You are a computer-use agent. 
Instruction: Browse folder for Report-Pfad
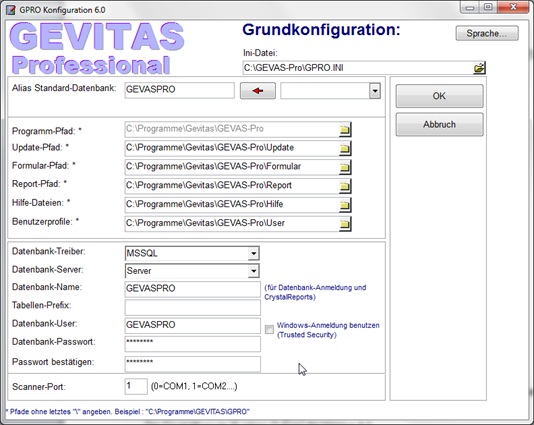[x=345, y=186]
